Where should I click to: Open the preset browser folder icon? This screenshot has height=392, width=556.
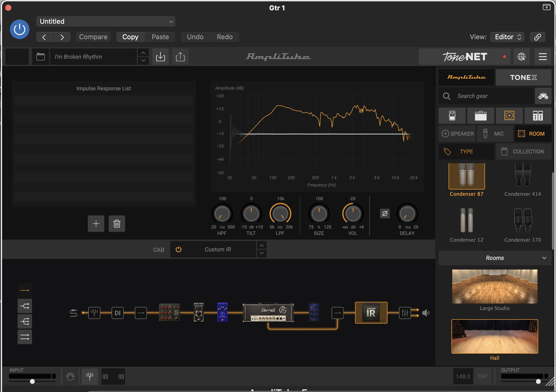[41, 57]
